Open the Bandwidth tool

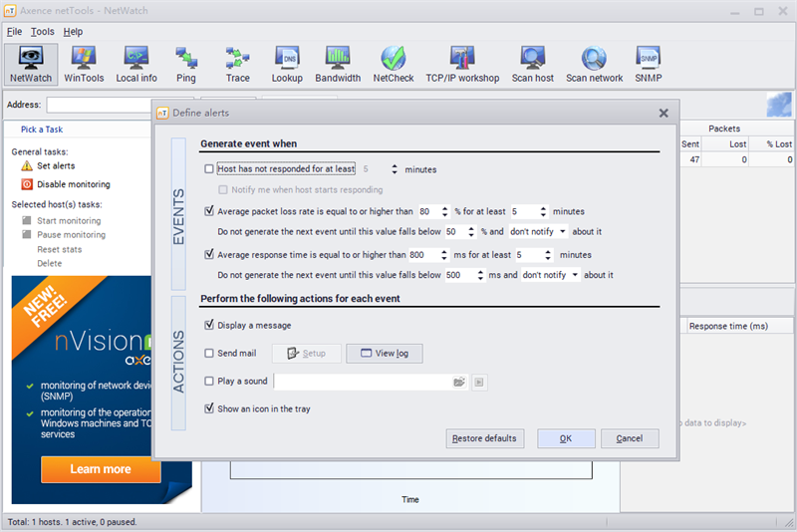[338, 64]
